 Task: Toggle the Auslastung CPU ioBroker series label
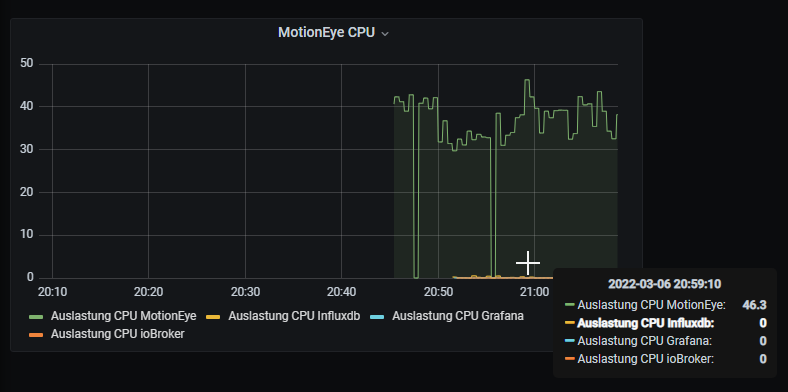(x=118, y=334)
